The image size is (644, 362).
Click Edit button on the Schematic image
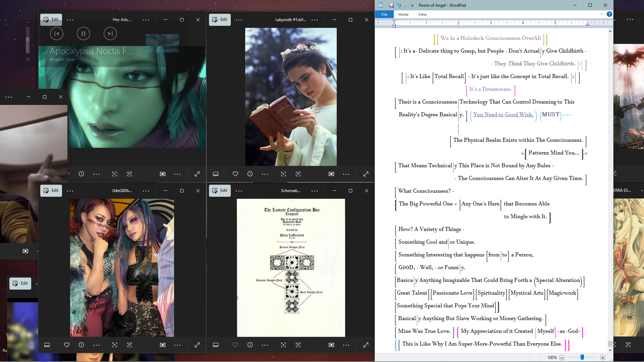pos(220,190)
